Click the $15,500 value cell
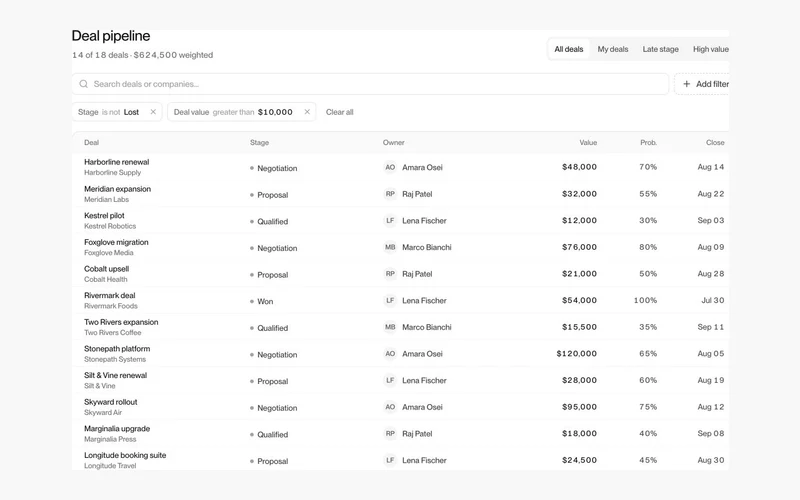800x500 pixels. click(579, 327)
